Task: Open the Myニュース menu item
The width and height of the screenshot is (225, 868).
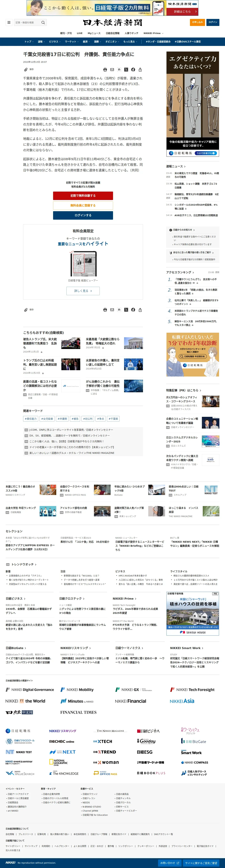Action: pos(94,33)
